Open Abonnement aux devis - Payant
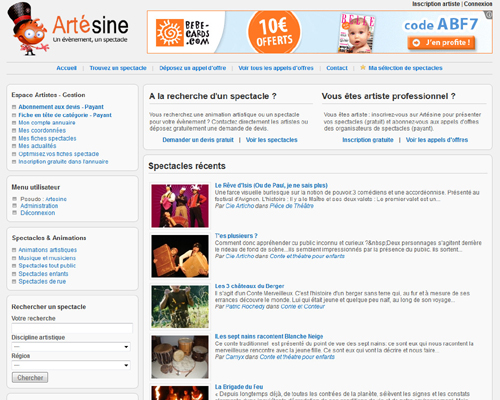The height and width of the screenshot is (400, 500). click(x=61, y=107)
